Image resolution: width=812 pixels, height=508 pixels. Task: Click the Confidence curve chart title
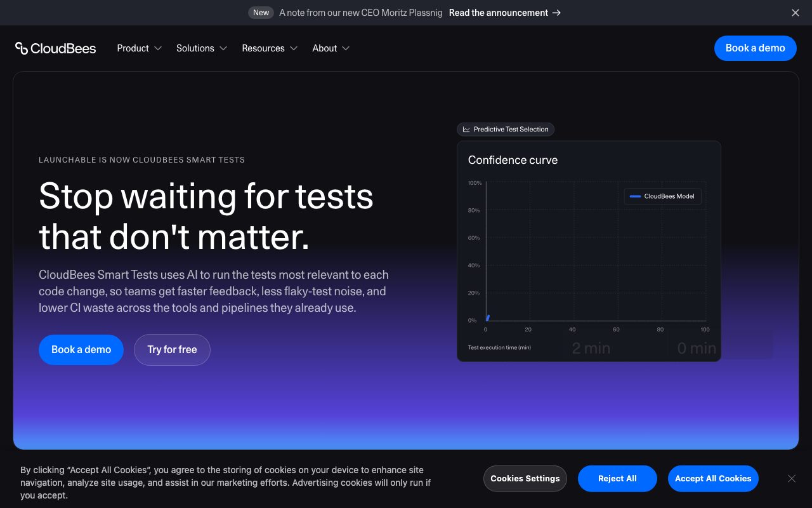(x=513, y=160)
